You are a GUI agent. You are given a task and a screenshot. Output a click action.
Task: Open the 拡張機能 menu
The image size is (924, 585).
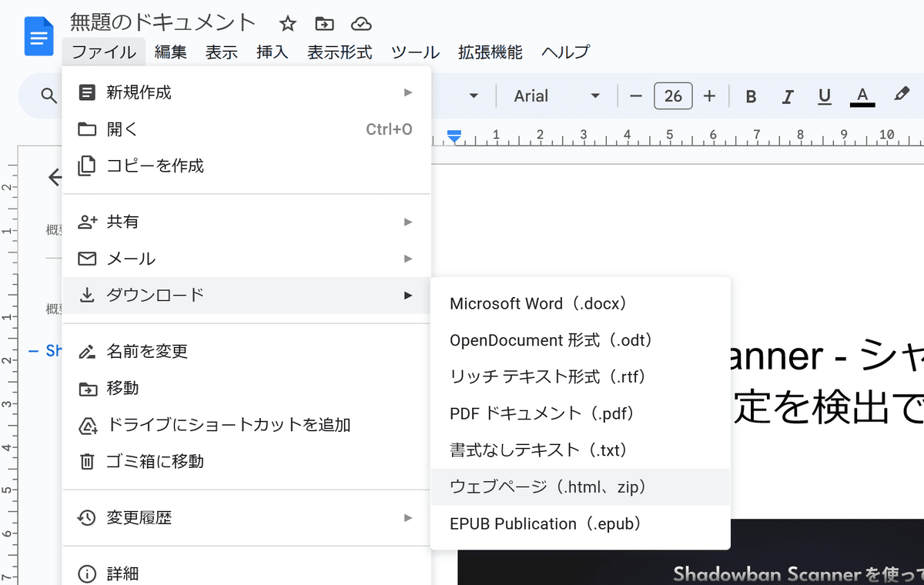click(490, 52)
